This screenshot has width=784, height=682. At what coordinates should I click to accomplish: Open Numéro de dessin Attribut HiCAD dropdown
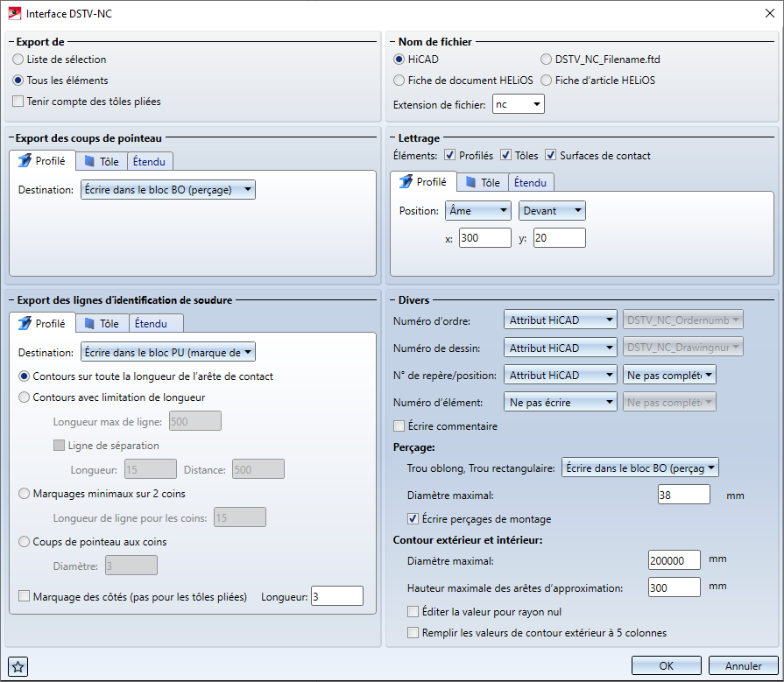[x=560, y=348]
